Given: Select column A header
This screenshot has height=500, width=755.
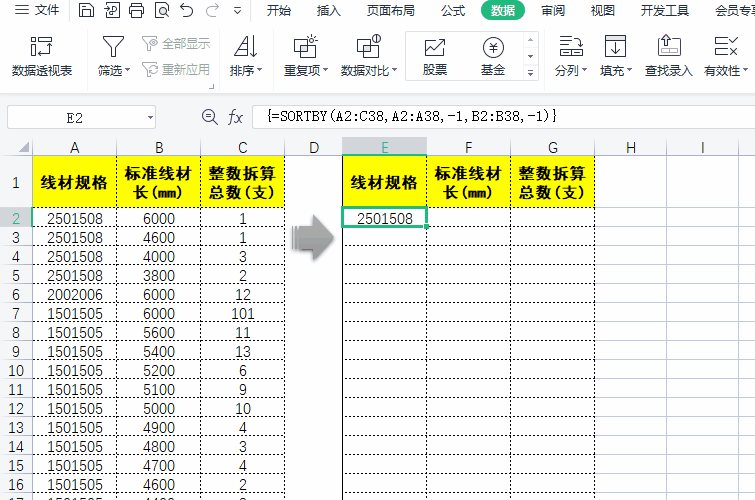Looking at the screenshot, I should 75,147.
